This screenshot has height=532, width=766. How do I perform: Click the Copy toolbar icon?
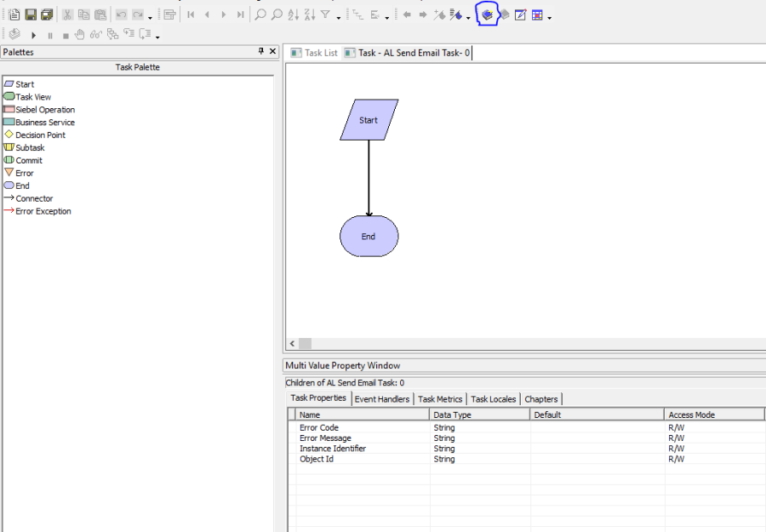tap(84, 15)
